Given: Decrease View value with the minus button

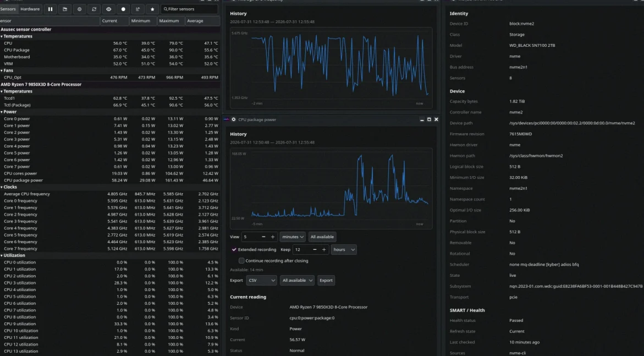Looking at the screenshot, I should point(263,237).
